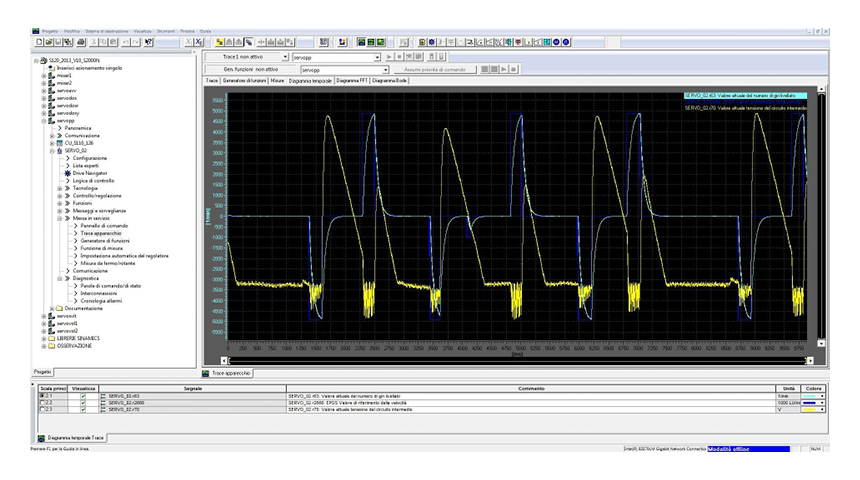860x480 pixels.
Task: Click the chart horizontal scrollbar track
Action: [x=517, y=361]
